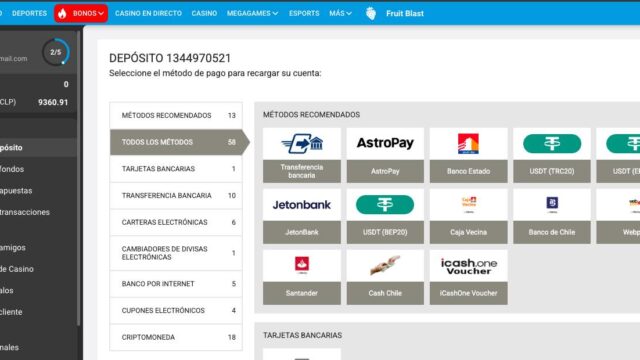Screen dimensions: 640x360
Task: Select the Transferencia bancaria payment icon
Action: coord(302,155)
